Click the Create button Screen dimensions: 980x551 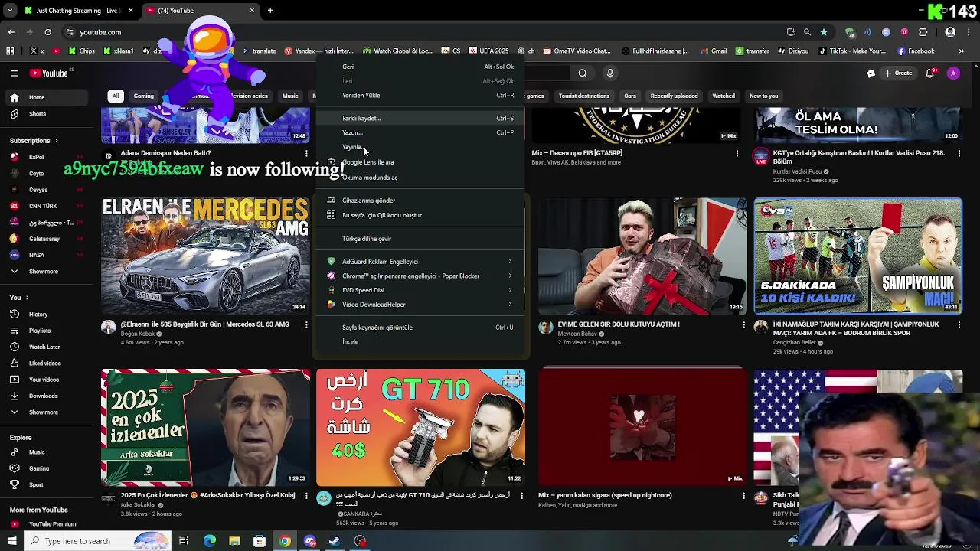[x=898, y=73]
